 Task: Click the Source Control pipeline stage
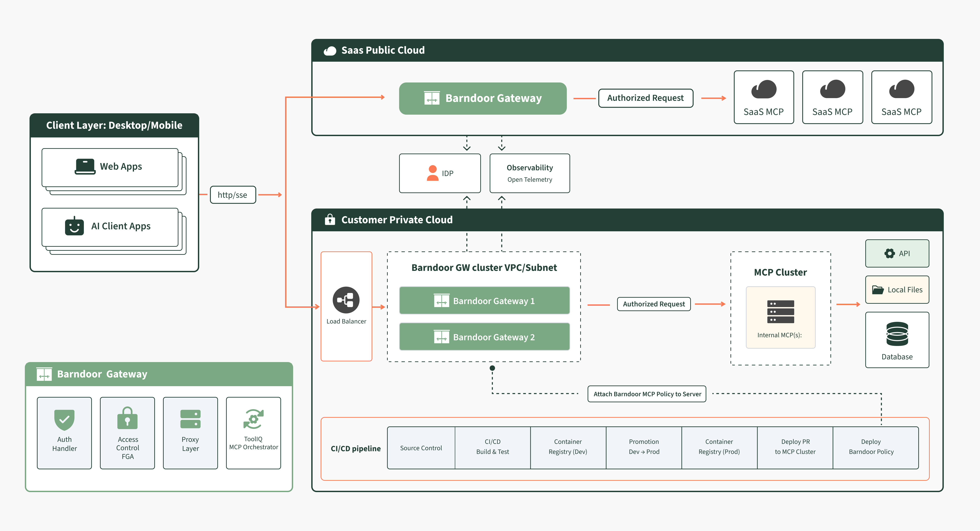click(x=421, y=448)
